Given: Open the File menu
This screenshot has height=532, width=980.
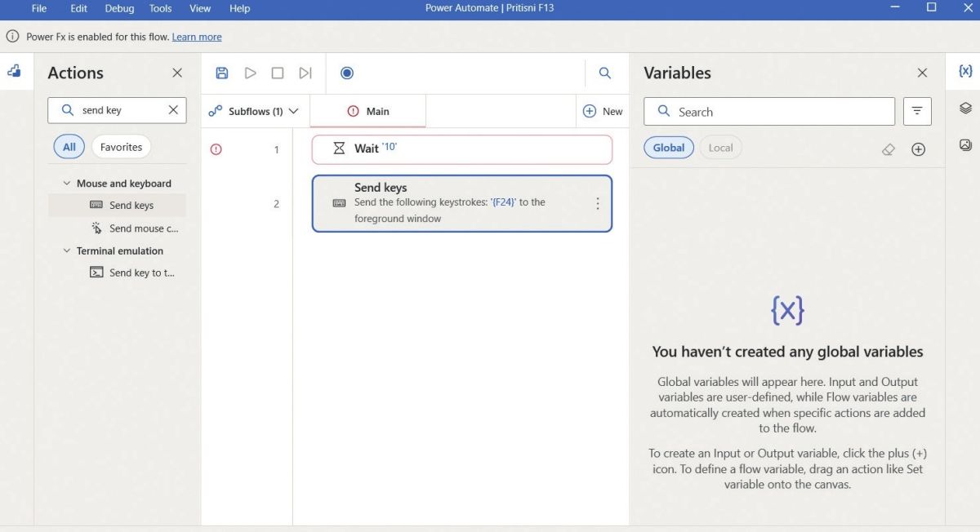Looking at the screenshot, I should (39, 8).
